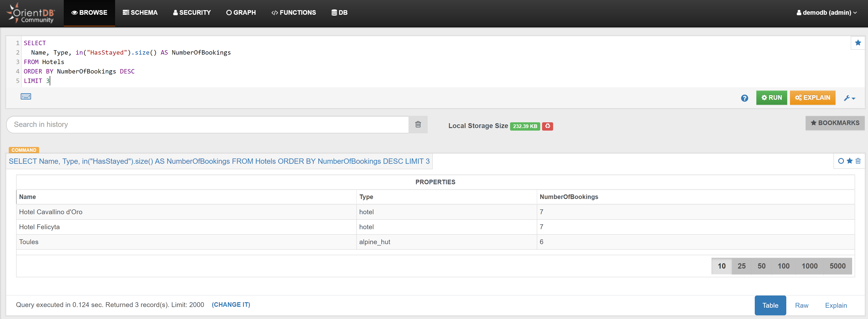Click the CHANGE IT limit link
This screenshot has width=868, height=319.
click(x=231, y=305)
